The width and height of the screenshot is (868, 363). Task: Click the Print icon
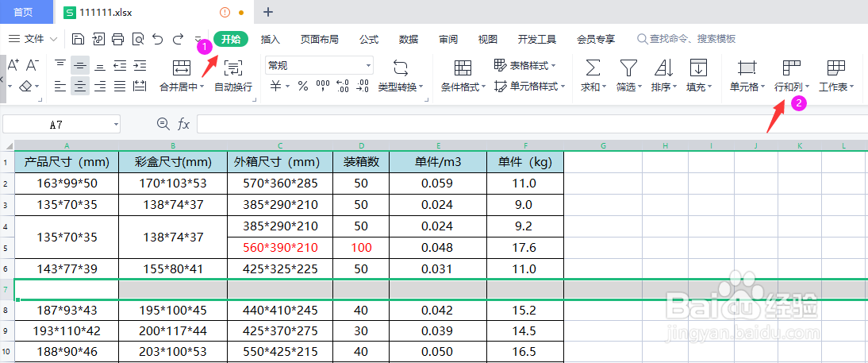[x=118, y=40]
